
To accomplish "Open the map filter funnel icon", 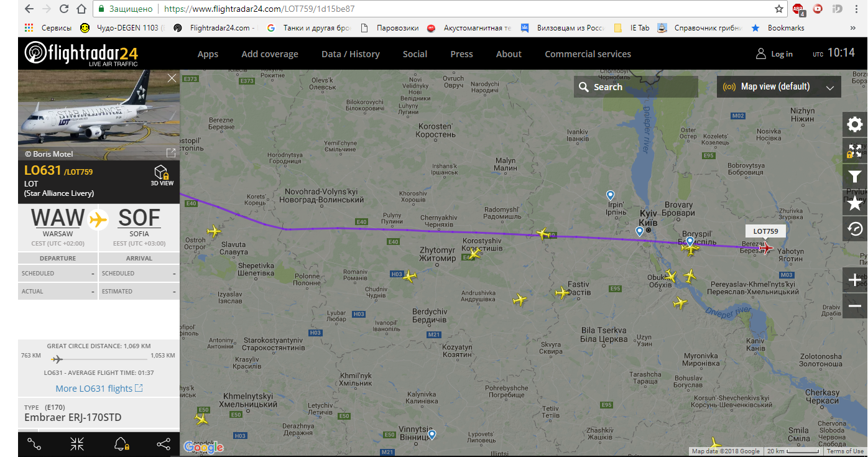I will (x=855, y=177).
